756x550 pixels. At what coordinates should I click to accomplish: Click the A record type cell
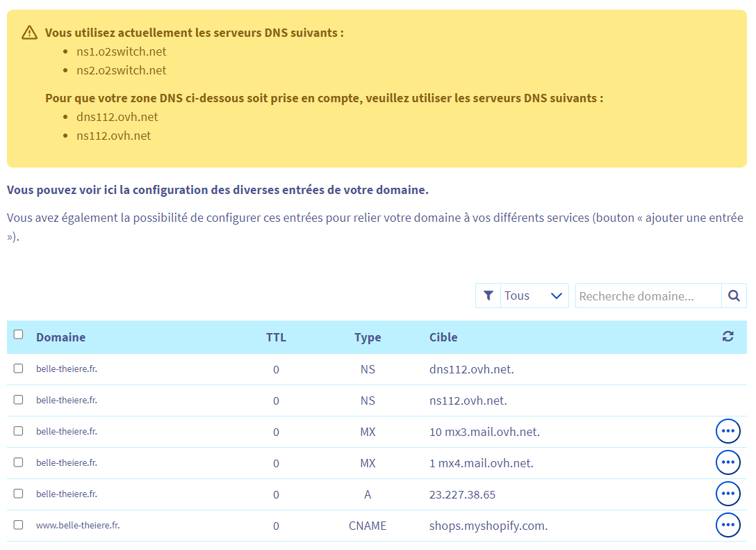(x=368, y=494)
